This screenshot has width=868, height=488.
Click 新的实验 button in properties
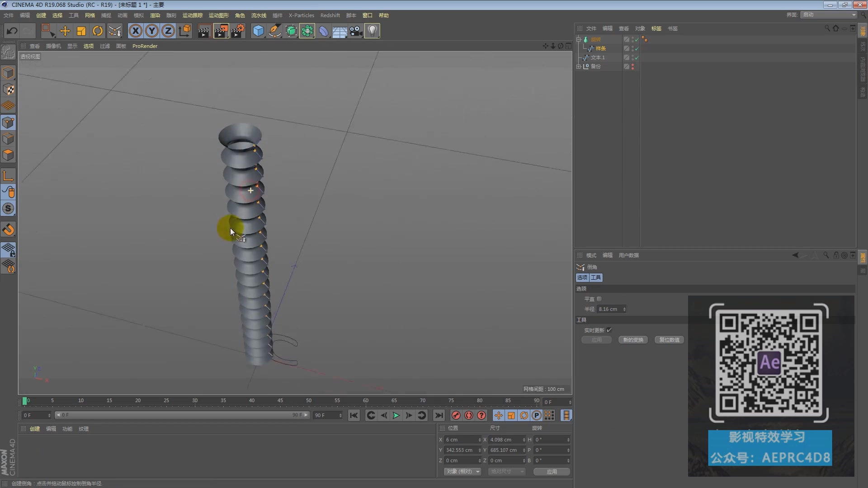click(x=633, y=340)
